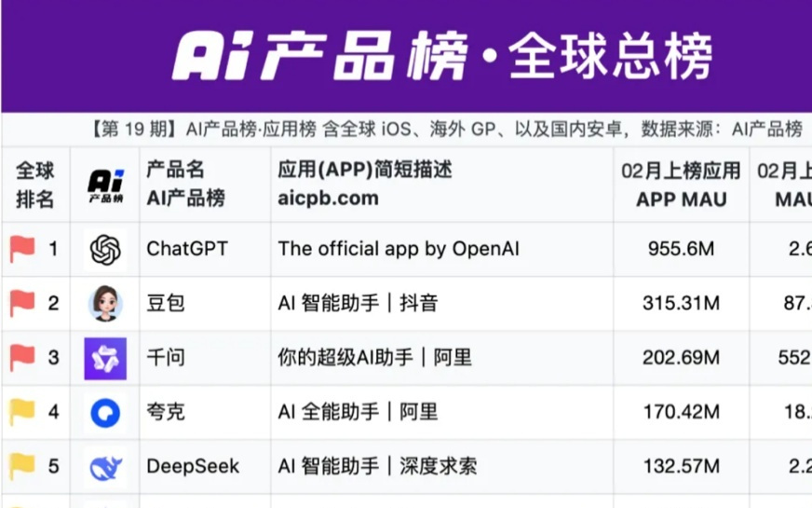
Task: Click the DeepSeek whale icon
Action: (x=105, y=467)
